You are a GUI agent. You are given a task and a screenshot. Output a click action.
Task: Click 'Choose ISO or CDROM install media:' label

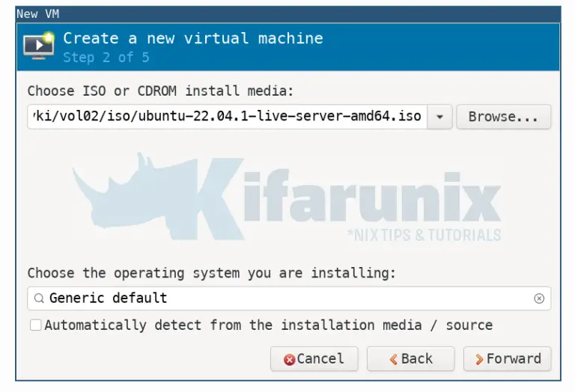coord(161,91)
